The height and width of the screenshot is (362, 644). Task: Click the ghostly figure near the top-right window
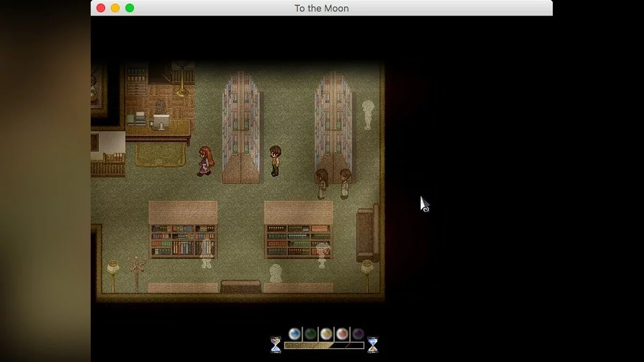point(368,114)
